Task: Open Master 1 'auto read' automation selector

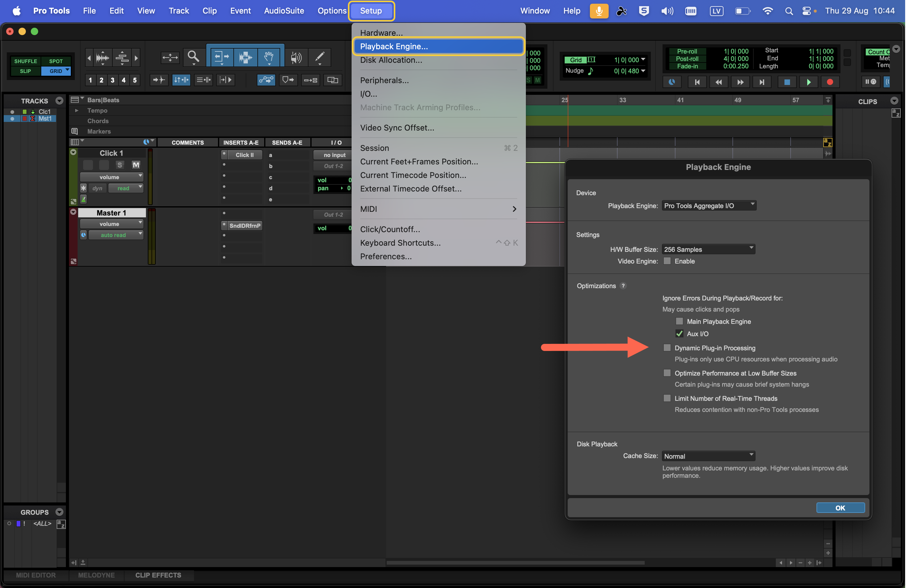Action: (116, 235)
